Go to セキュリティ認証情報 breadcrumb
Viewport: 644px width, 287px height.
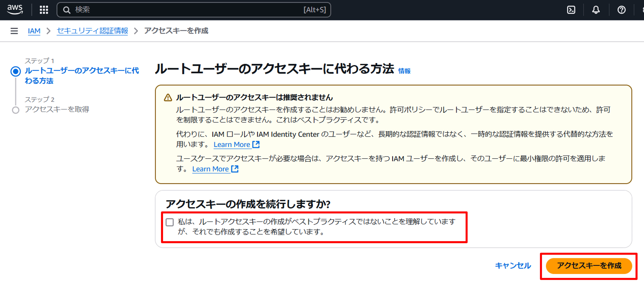(x=93, y=31)
